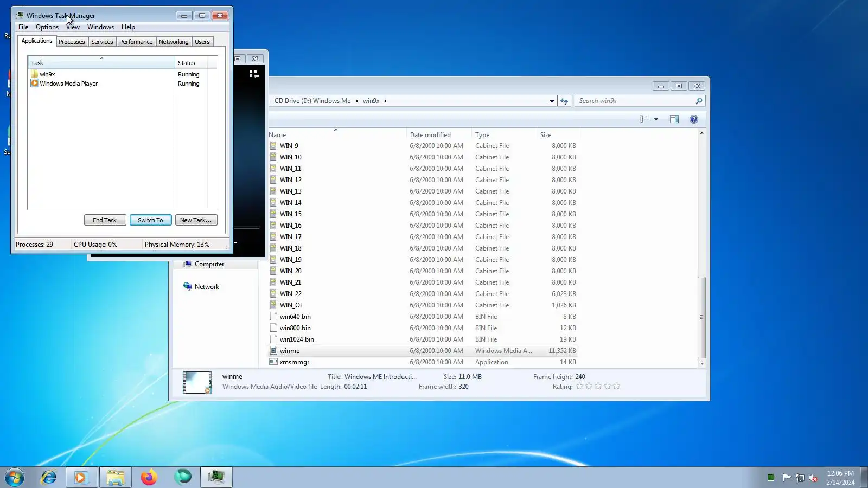Click the Refresh icon beside the address bar
868x488 pixels.
point(564,101)
